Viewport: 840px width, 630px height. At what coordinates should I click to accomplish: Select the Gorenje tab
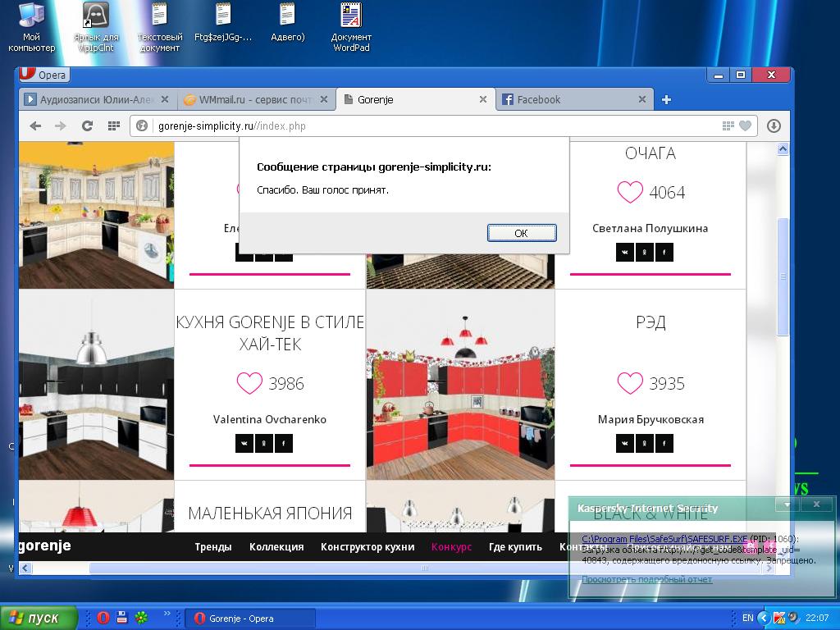[415, 99]
